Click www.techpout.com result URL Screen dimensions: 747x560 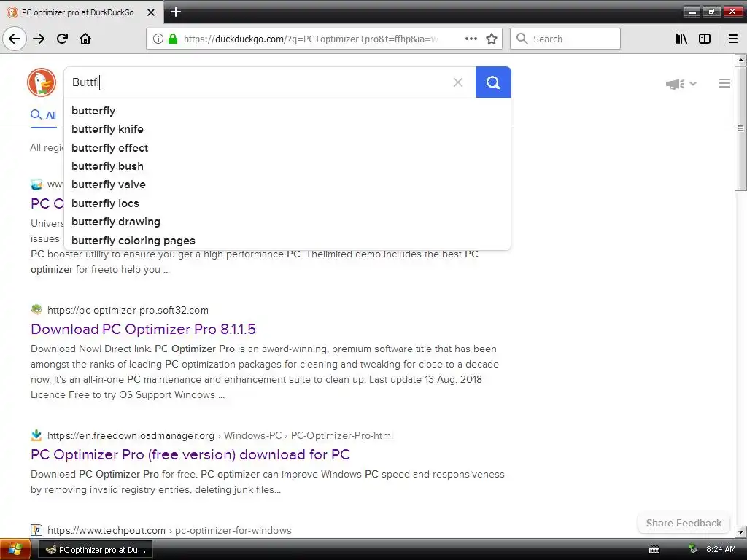click(x=169, y=530)
